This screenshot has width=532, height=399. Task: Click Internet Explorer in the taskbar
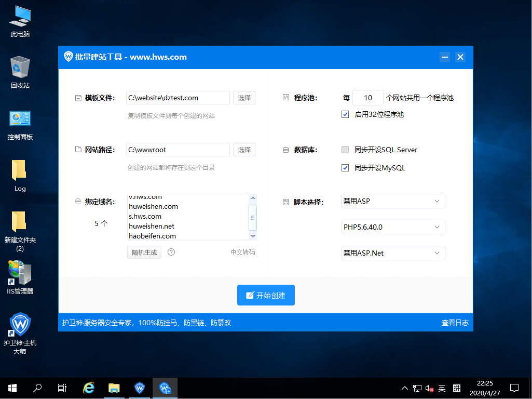89,388
